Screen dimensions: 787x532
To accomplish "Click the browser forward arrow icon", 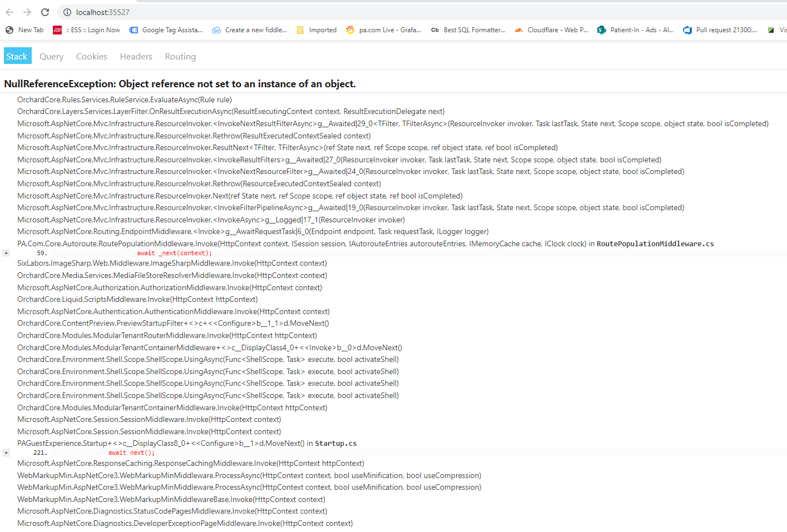I will point(27,12).
